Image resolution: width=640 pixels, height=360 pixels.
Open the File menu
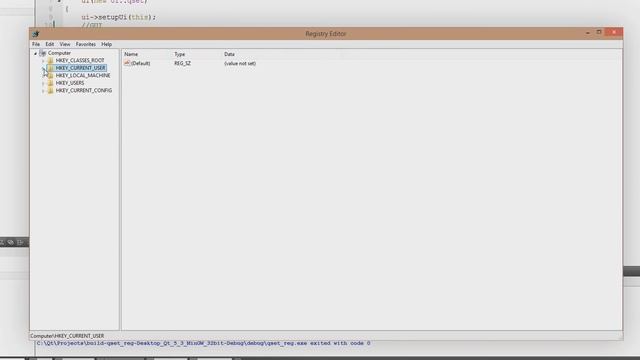point(36,44)
